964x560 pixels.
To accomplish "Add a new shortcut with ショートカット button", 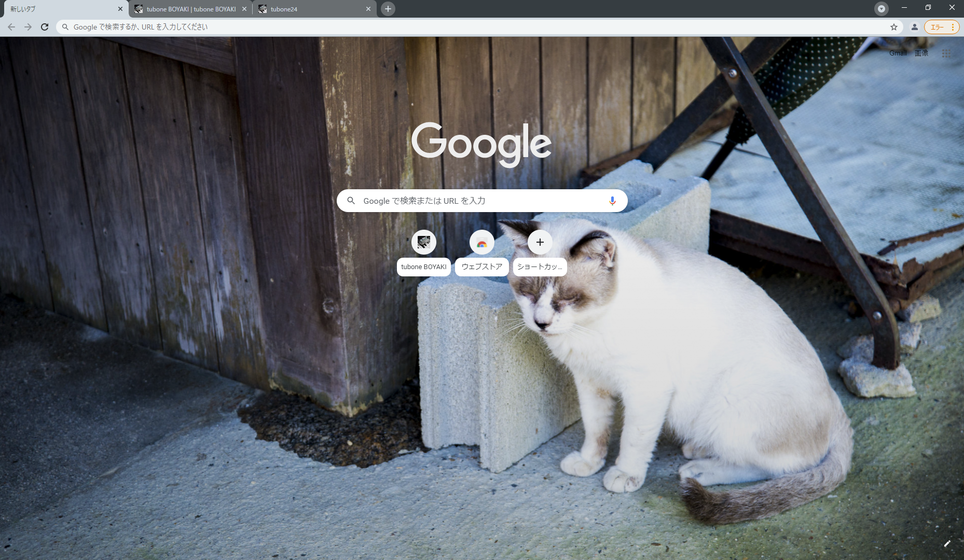I will 540,242.
